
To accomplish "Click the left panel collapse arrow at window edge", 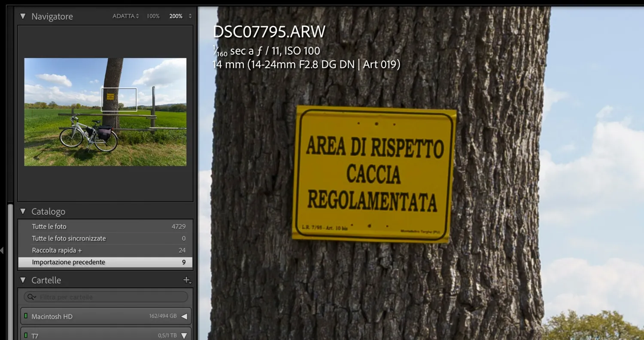I will 2,250.
